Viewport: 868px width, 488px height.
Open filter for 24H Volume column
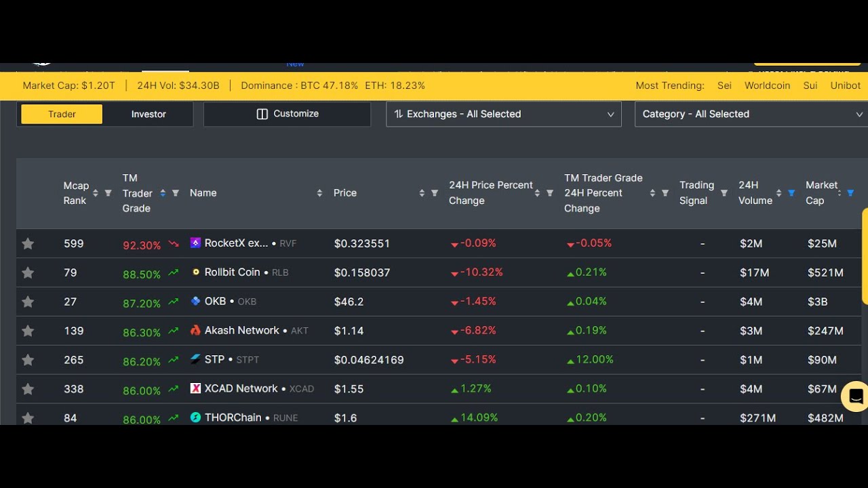tap(791, 193)
